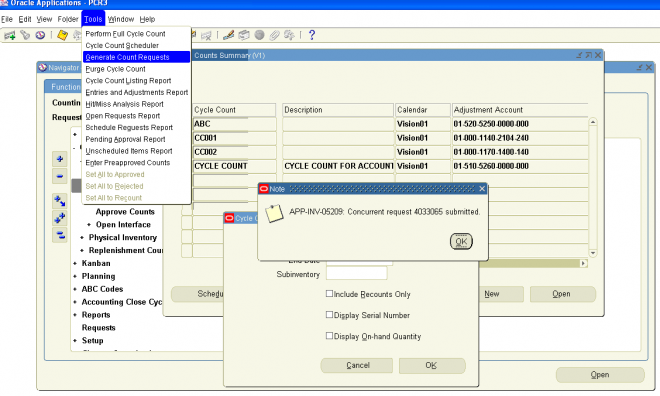Click the Delete Record toolbar icon

click(206, 35)
